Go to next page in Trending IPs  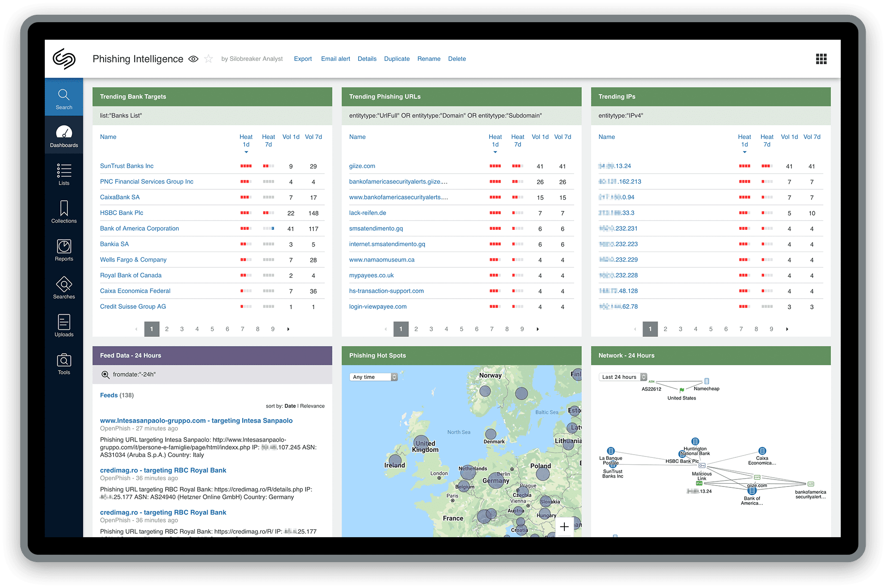[787, 329]
